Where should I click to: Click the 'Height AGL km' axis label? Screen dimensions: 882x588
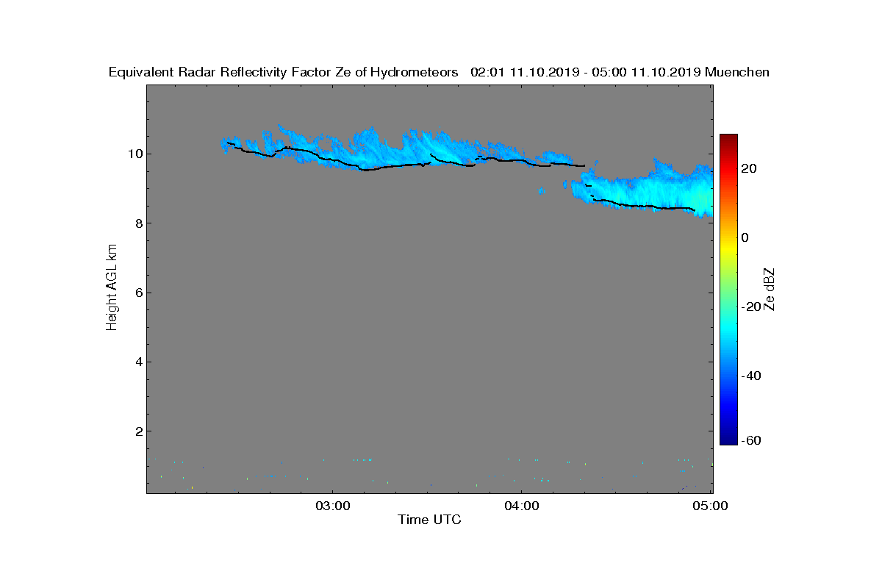(x=112, y=288)
